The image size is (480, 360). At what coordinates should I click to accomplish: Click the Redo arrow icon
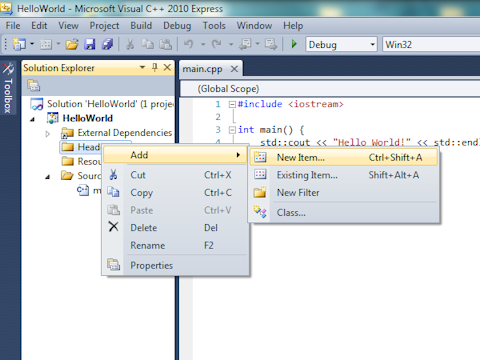[217, 44]
